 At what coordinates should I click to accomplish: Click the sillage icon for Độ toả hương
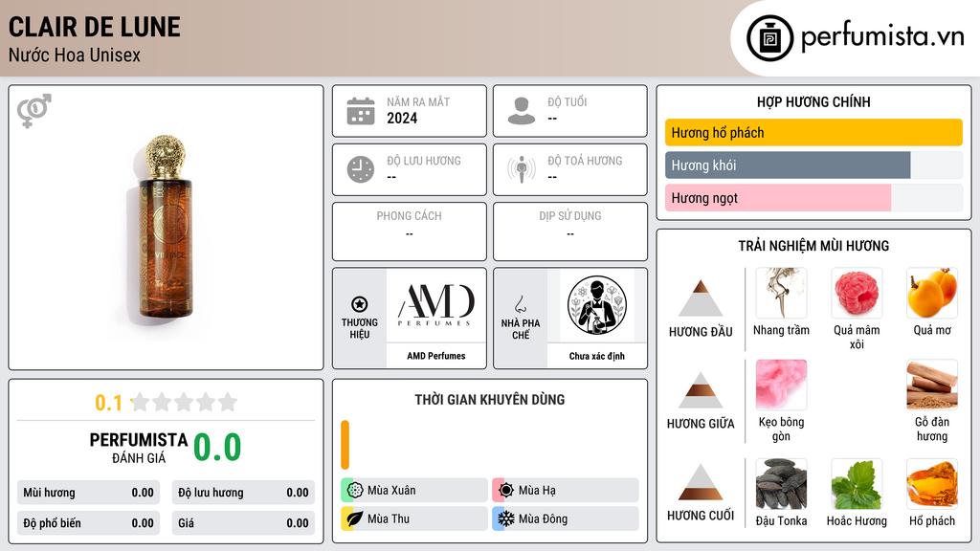[522, 169]
